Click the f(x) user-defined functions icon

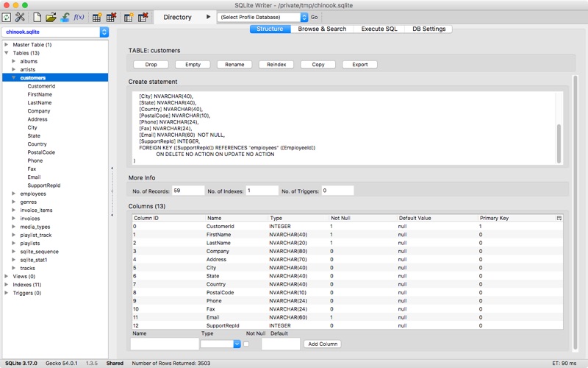[x=79, y=17]
